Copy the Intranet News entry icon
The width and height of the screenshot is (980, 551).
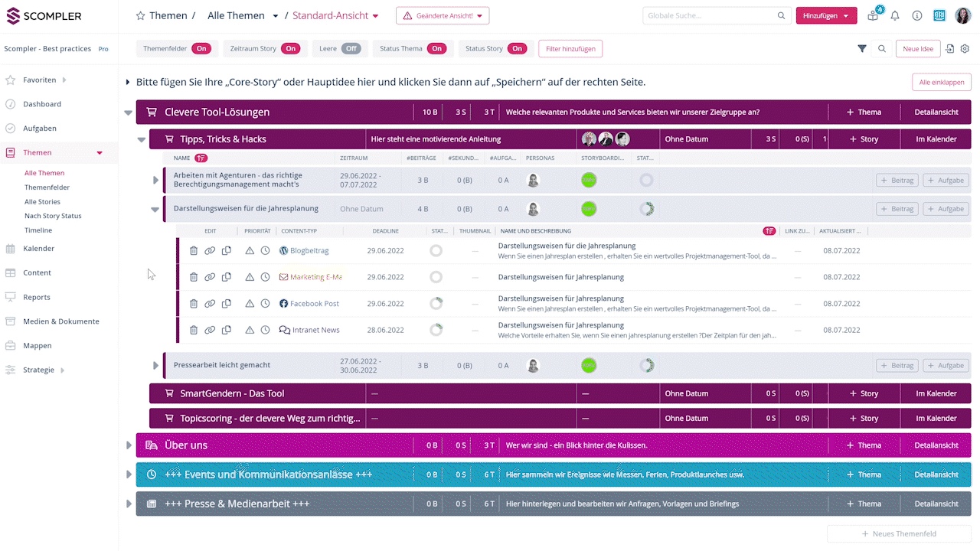(227, 331)
